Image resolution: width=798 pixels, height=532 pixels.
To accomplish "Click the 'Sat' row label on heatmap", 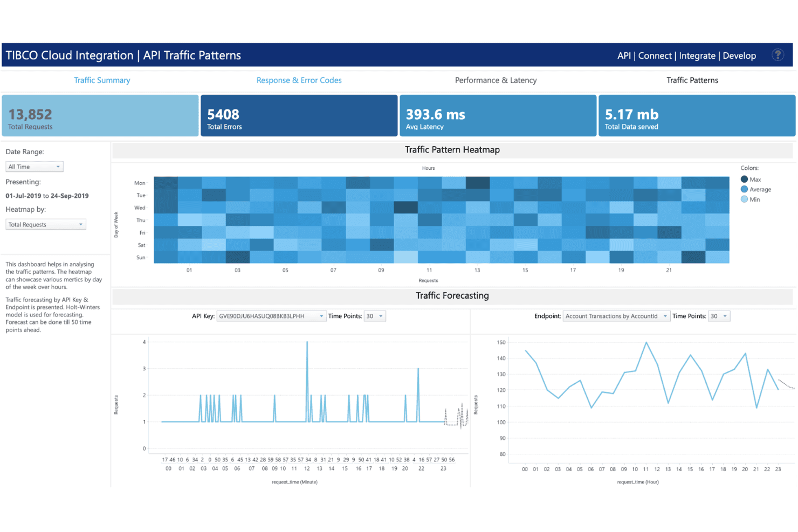I will click(x=141, y=245).
